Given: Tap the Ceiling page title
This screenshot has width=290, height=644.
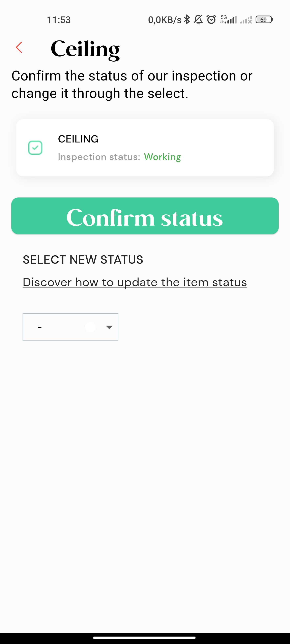Looking at the screenshot, I should coord(85,49).
